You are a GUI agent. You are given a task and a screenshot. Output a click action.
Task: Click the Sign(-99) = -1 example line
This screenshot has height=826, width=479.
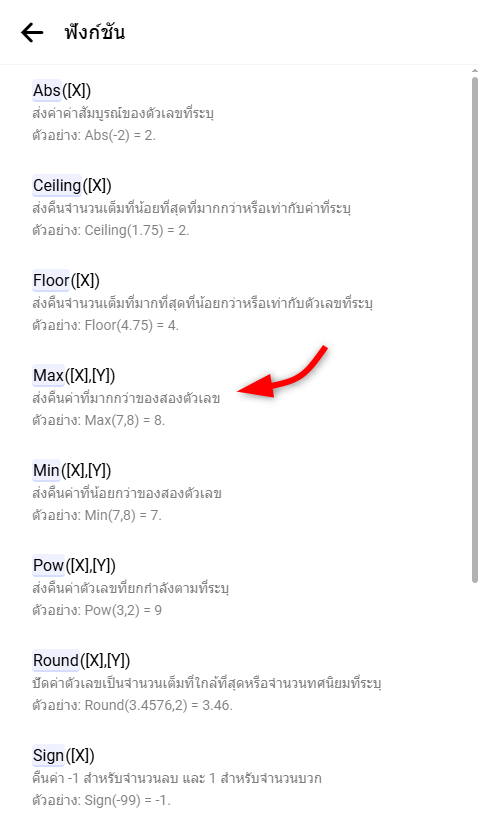(x=101, y=800)
